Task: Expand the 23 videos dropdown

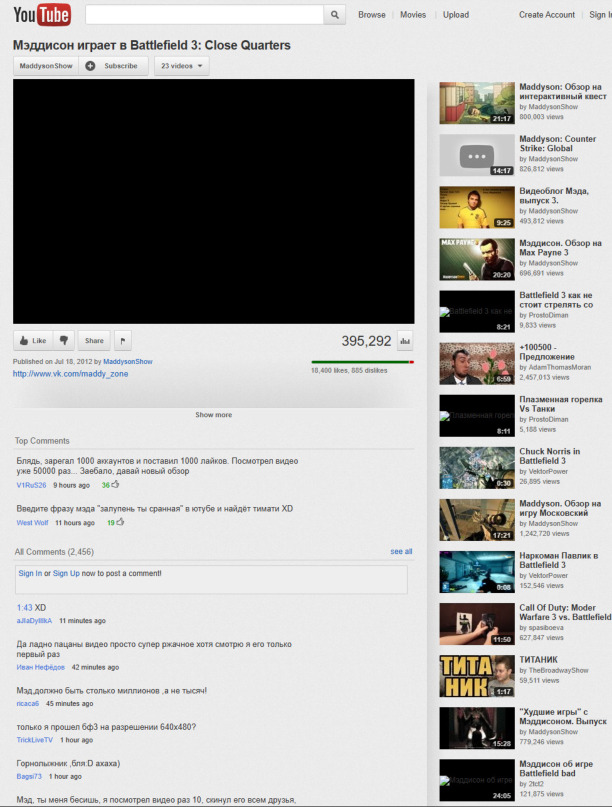Action: [182, 66]
